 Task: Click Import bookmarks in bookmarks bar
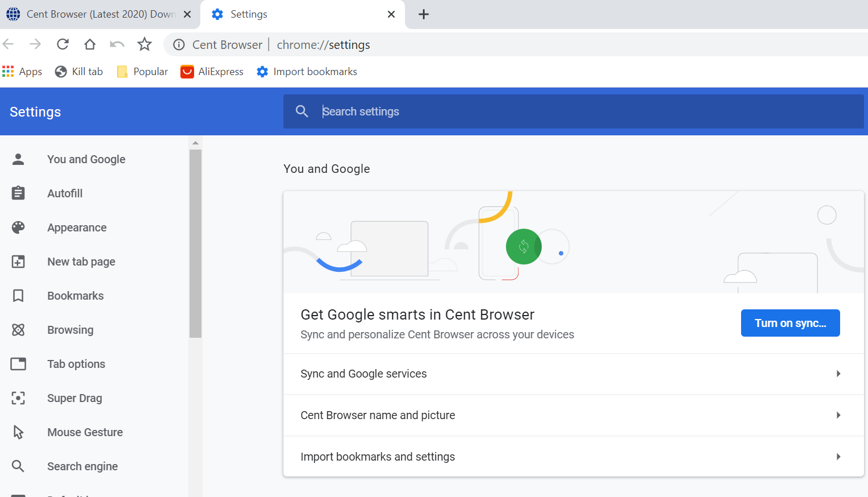point(307,72)
